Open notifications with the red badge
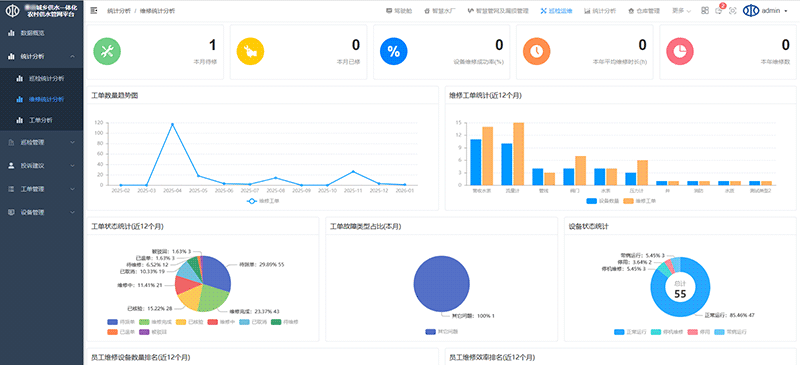 pyautogui.click(x=719, y=10)
